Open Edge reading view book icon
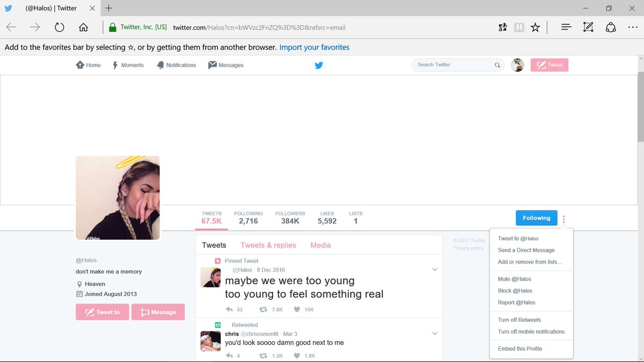 (518, 27)
